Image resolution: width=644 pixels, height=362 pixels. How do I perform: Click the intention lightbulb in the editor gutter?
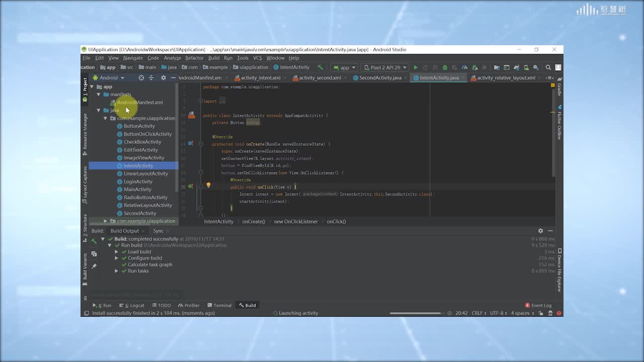(208, 186)
